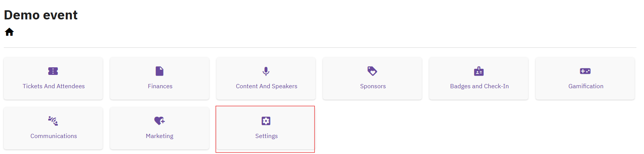
Task: Go to Content And Speakers text
Action: pyautogui.click(x=266, y=86)
